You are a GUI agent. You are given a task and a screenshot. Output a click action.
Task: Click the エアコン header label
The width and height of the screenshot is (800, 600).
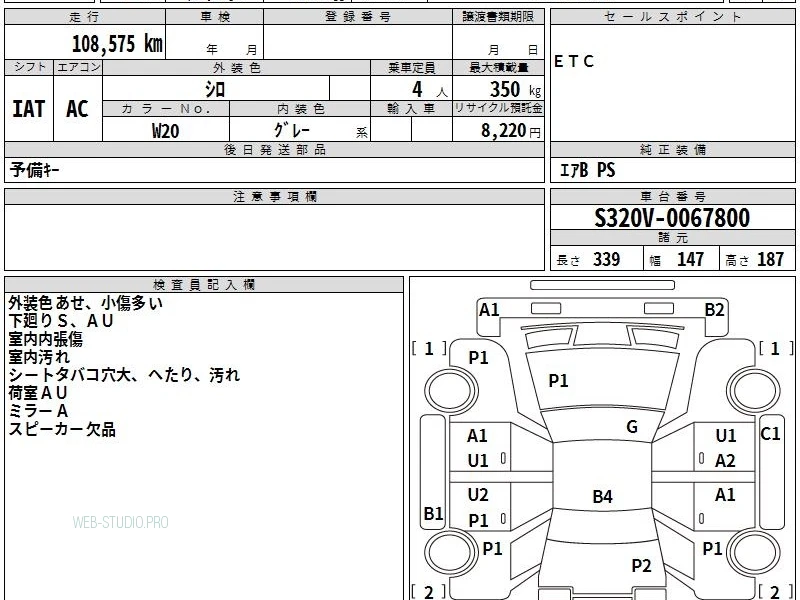78,67
